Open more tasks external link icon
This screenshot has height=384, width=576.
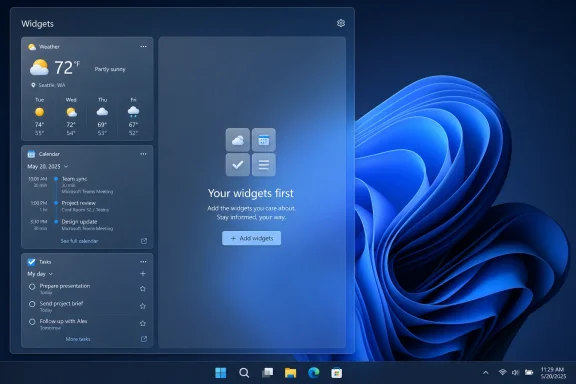(x=144, y=339)
